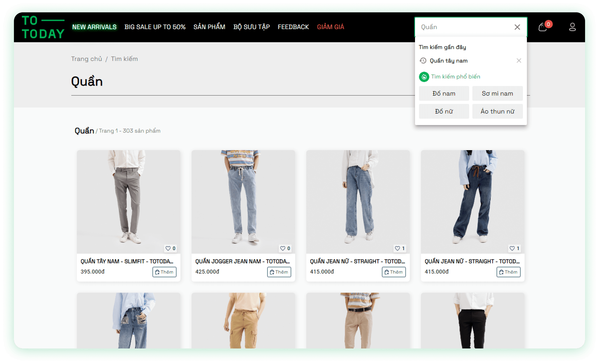599x364 pixels.
Task: Like the 415.000đ Quần Jean Nữ with light wash
Action: point(400,248)
